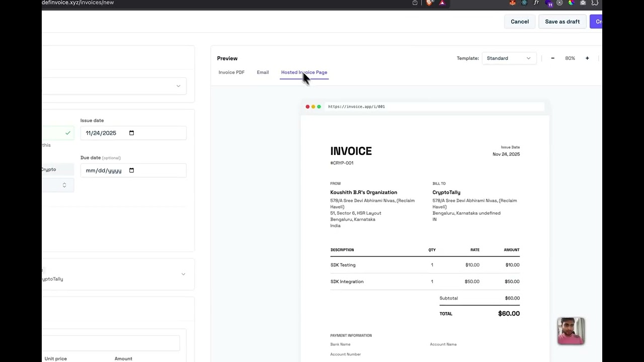Click the font finder 'f?' extension icon
The height and width of the screenshot is (362, 644).
coord(536,3)
